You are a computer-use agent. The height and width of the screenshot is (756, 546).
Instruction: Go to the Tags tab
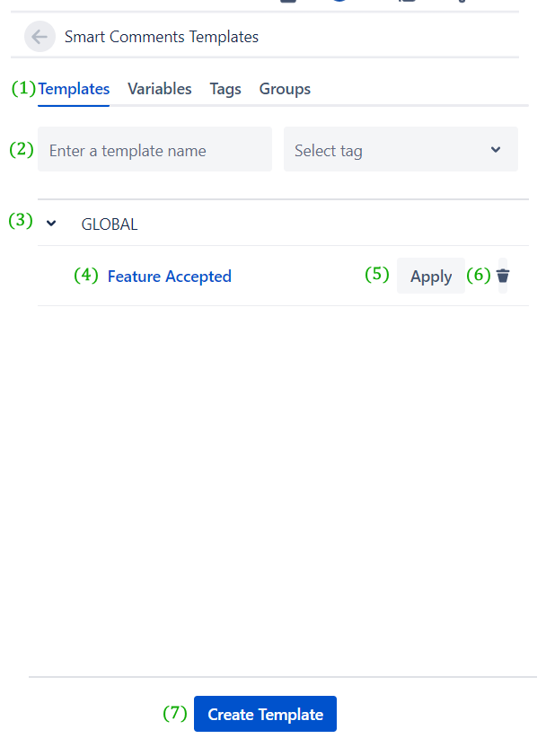point(225,89)
